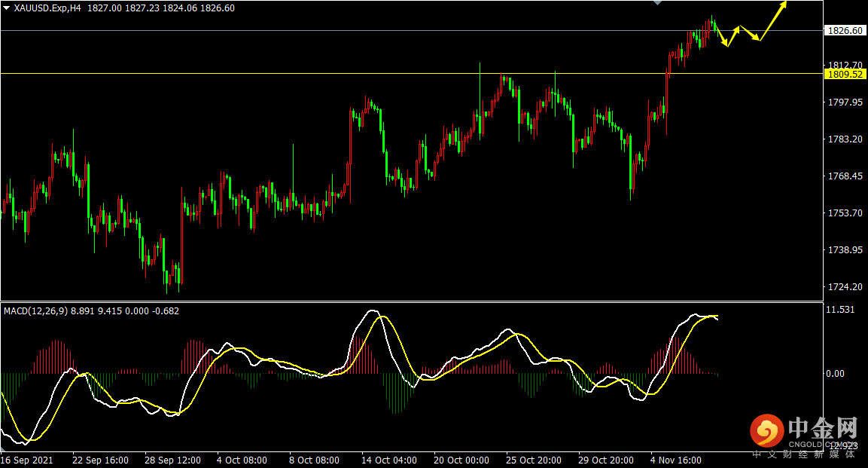
Task: Select the yellow 1809.52 price label
Action: pyautogui.click(x=845, y=75)
